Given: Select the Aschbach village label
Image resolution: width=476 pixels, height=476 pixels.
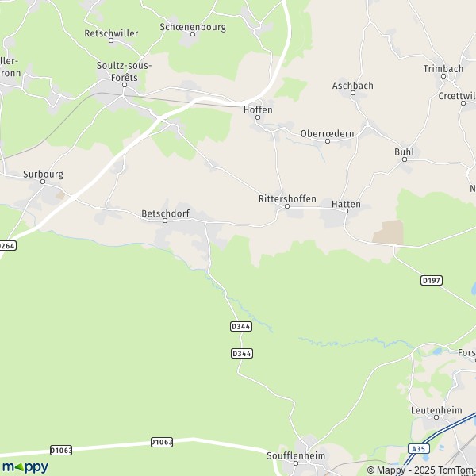Looking at the screenshot, I should [353, 86].
